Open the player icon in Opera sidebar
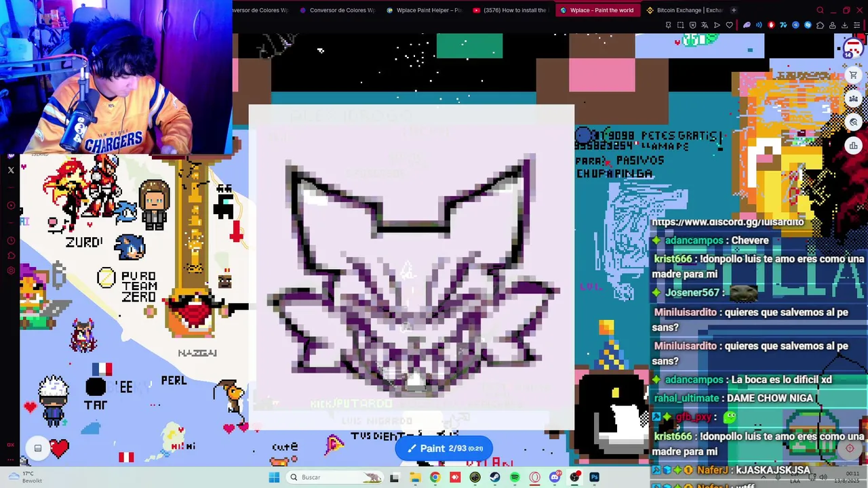This screenshot has height=488, width=868. [x=11, y=205]
